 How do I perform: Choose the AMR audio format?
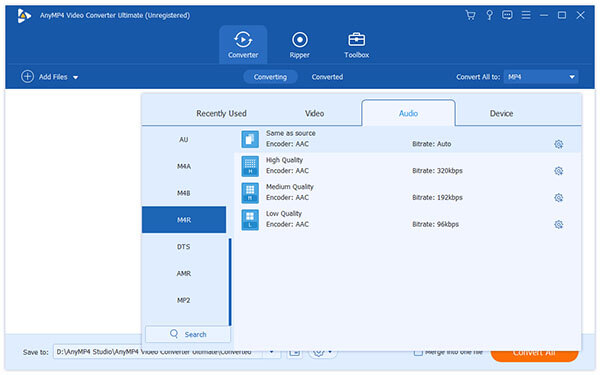point(184,274)
